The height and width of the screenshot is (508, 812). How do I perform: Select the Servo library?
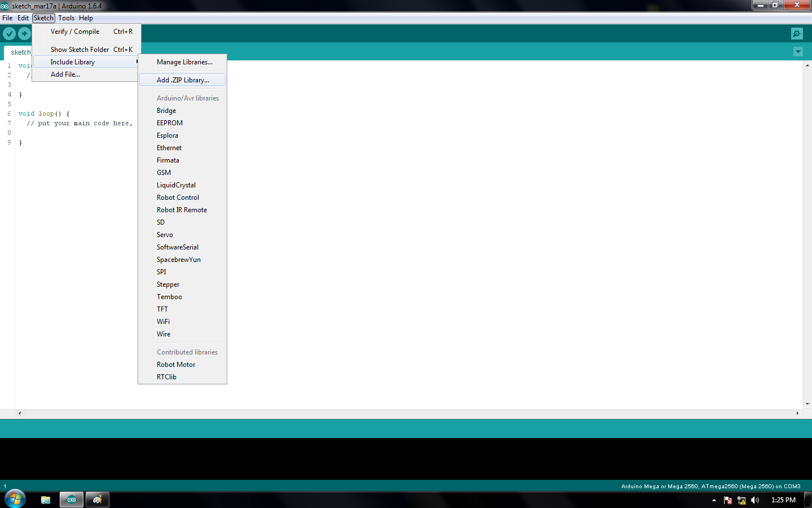coord(165,234)
